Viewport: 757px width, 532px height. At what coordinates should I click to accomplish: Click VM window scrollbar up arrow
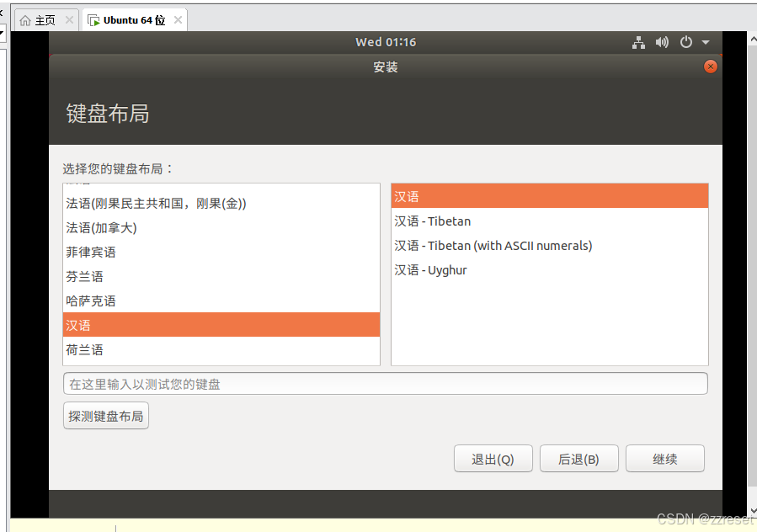point(752,39)
